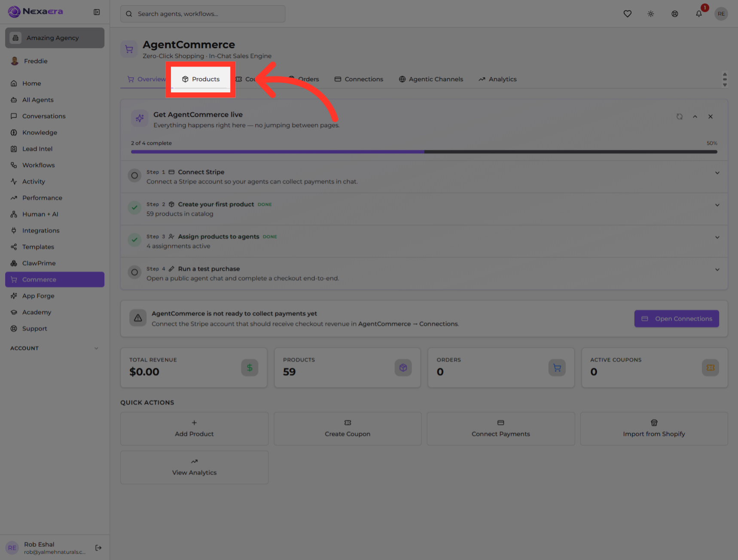Open help lifebuoy icon in header
Screen dimensions: 738x560
[x=675, y=14]
